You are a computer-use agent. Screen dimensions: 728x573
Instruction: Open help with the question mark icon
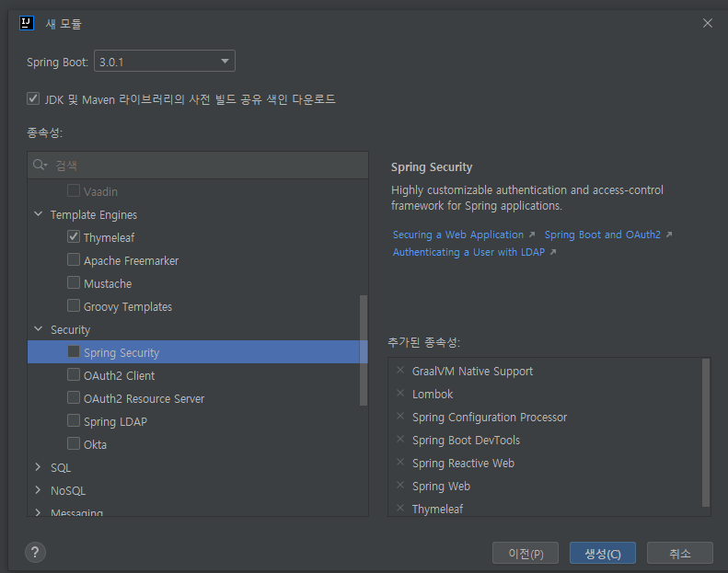(x=35, y=552)
